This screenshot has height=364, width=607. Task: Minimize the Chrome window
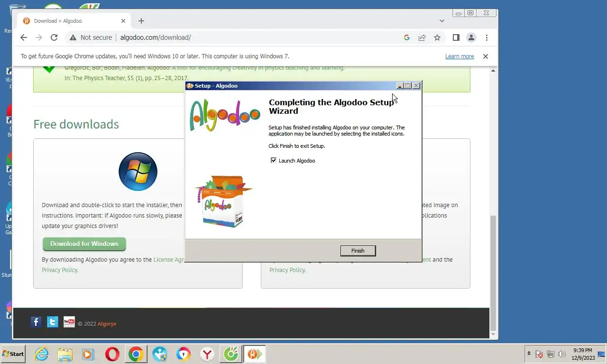[458, 13]
